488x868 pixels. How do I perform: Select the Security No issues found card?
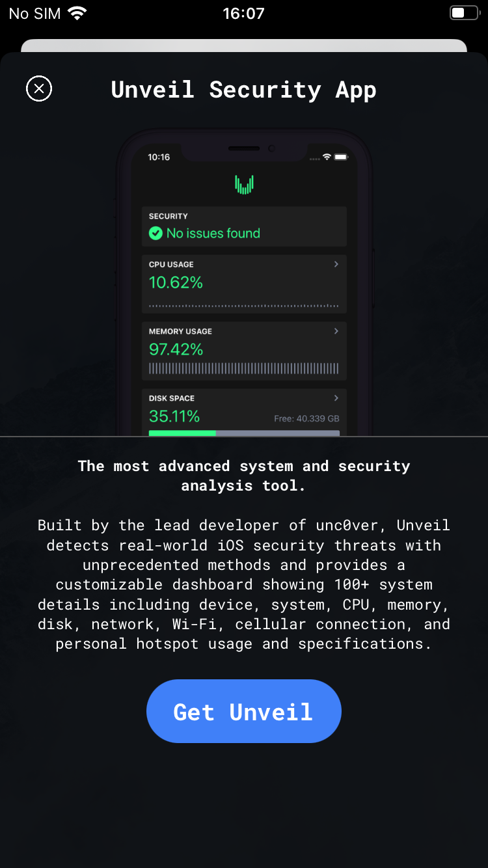(244, 226)
